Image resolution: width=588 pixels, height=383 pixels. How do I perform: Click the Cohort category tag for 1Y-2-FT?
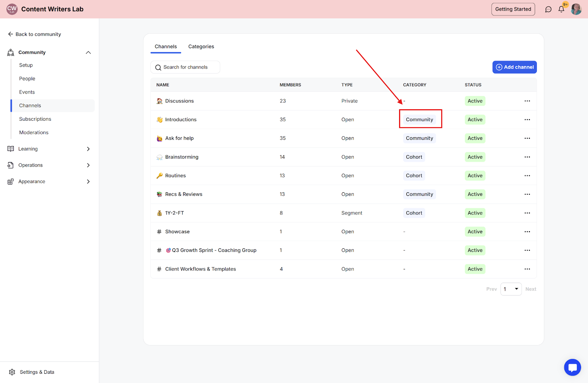(414, 213)
